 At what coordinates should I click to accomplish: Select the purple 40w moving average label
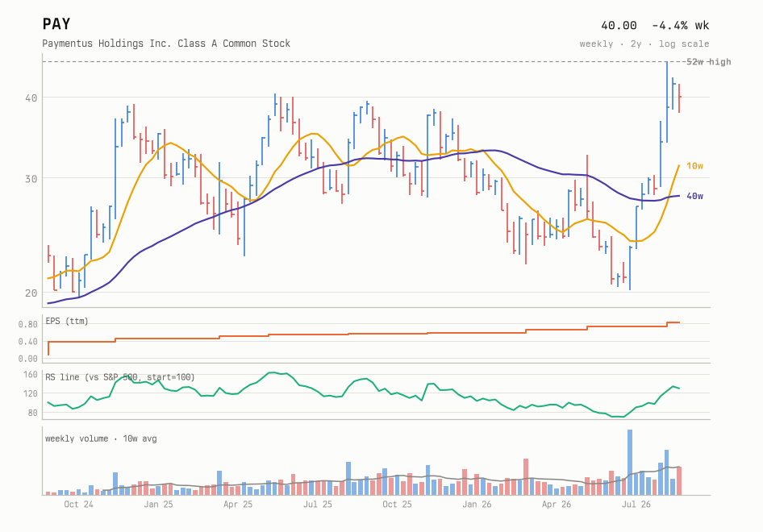point(695,196)
